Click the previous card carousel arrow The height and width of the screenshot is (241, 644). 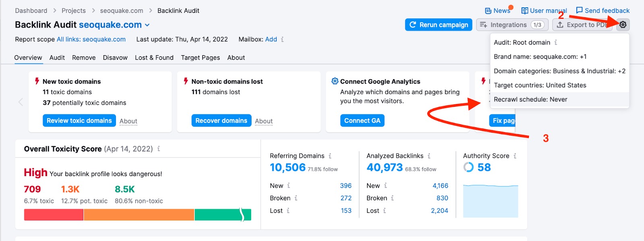(x=21, y=102)
